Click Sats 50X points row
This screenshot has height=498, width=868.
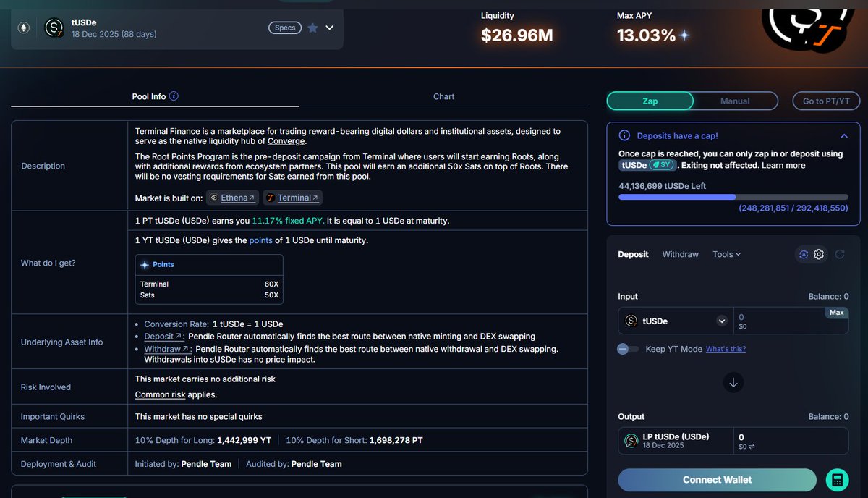(209, 295)
